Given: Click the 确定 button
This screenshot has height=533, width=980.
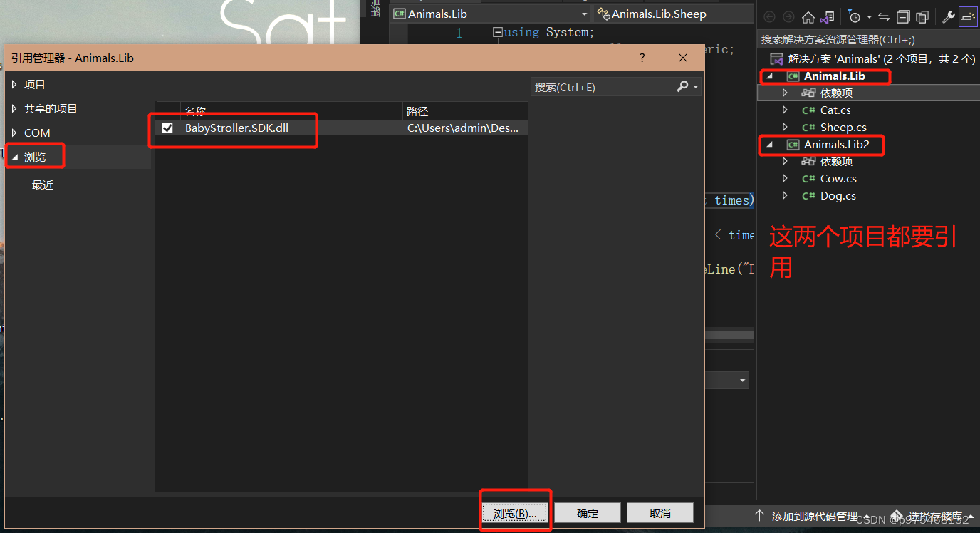Looking at the screenshot, I should coord(588,513).
